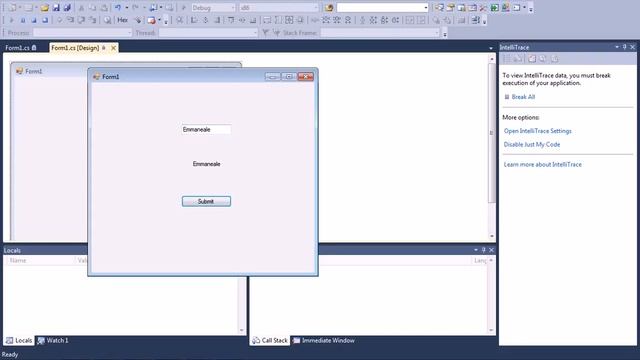Click the Emmaneale label text in Form1
The width and height of the screenshot is (640, 360).
pos(207,164)
